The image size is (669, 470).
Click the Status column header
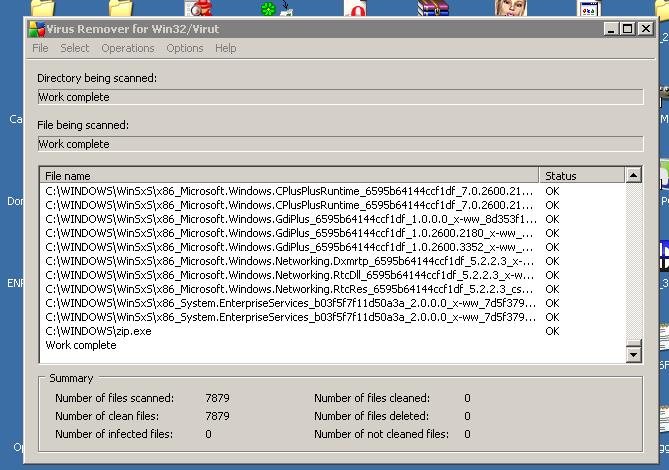(582, 176)
